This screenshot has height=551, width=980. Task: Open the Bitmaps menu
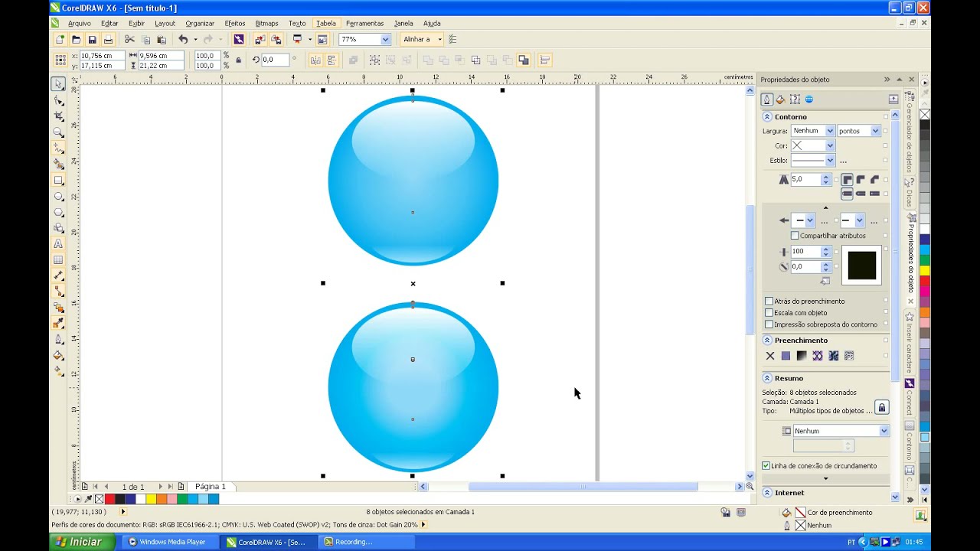tap(267, 23)
